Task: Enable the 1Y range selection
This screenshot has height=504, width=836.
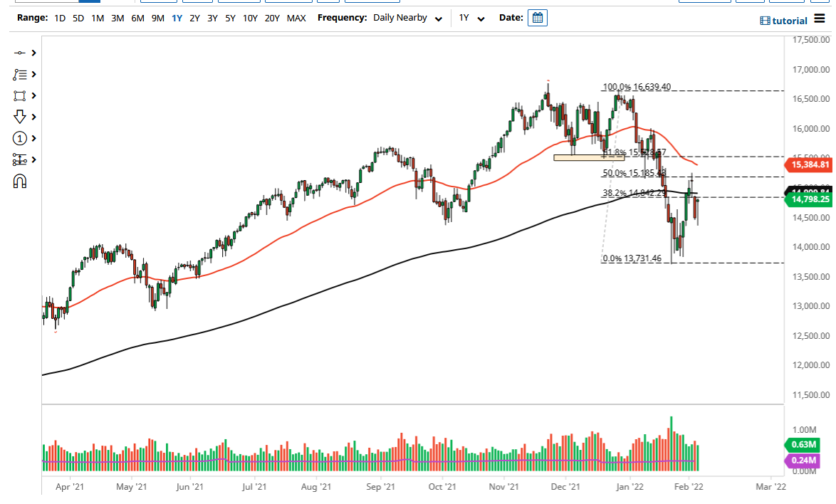Action: [177, 18]
